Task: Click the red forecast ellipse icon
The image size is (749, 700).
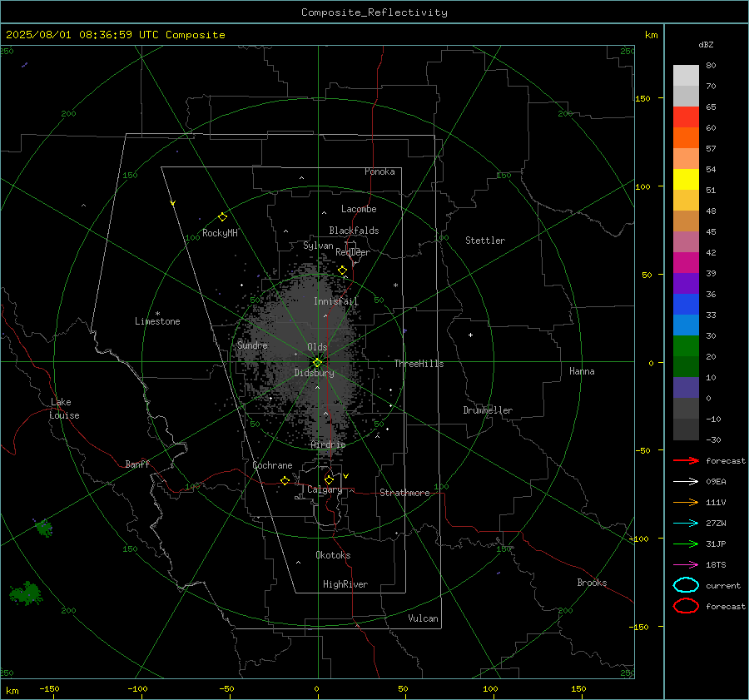Action: point(686,606)
